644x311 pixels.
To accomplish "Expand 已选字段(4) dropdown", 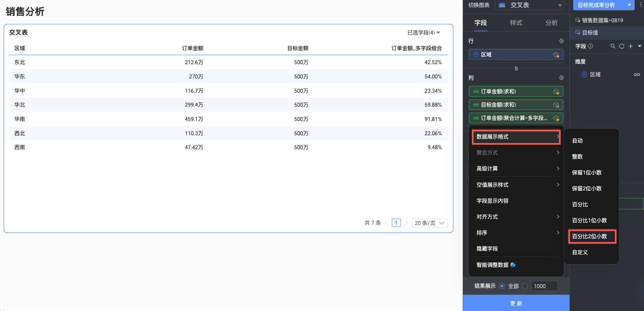I will (424, 33).
